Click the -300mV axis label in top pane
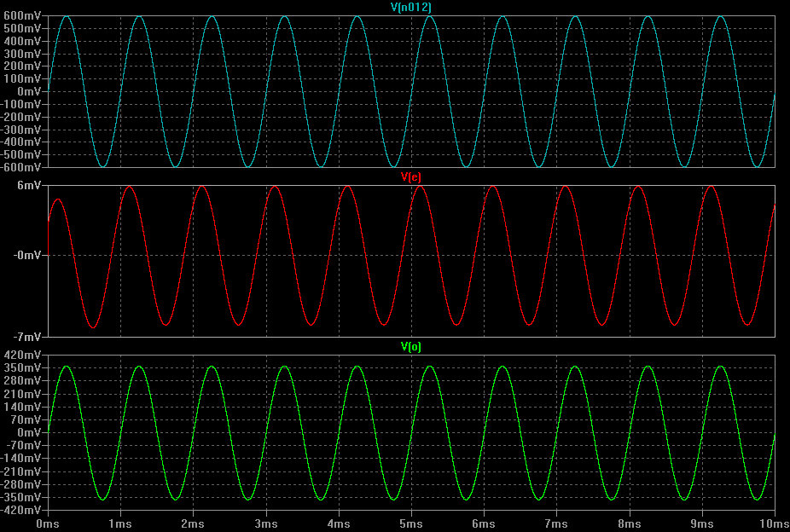Image resolution: width=790 pixels, height=532 pixels. pyautogui.click(x=20, y=130)
